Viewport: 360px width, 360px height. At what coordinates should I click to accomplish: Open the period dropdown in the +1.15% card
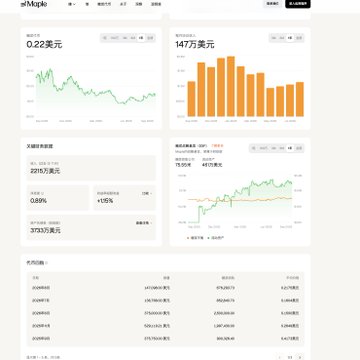point(146,193)
